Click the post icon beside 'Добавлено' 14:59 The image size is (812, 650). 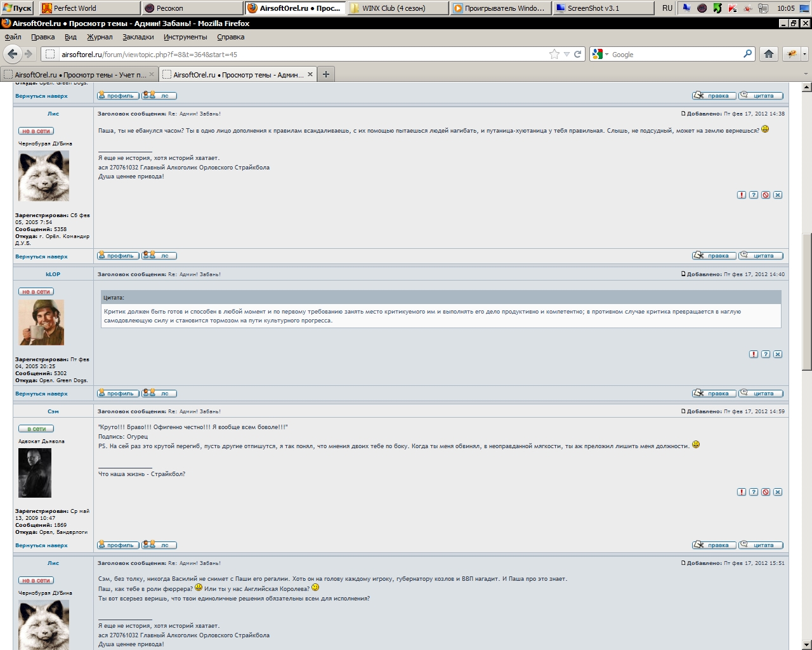pyautogui.click(x=683, y=411)
